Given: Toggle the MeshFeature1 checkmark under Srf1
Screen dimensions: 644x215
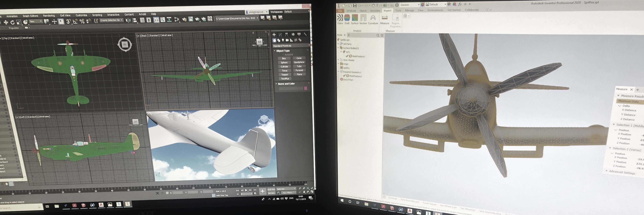Looking at the screenshot, I should point(347,56).
